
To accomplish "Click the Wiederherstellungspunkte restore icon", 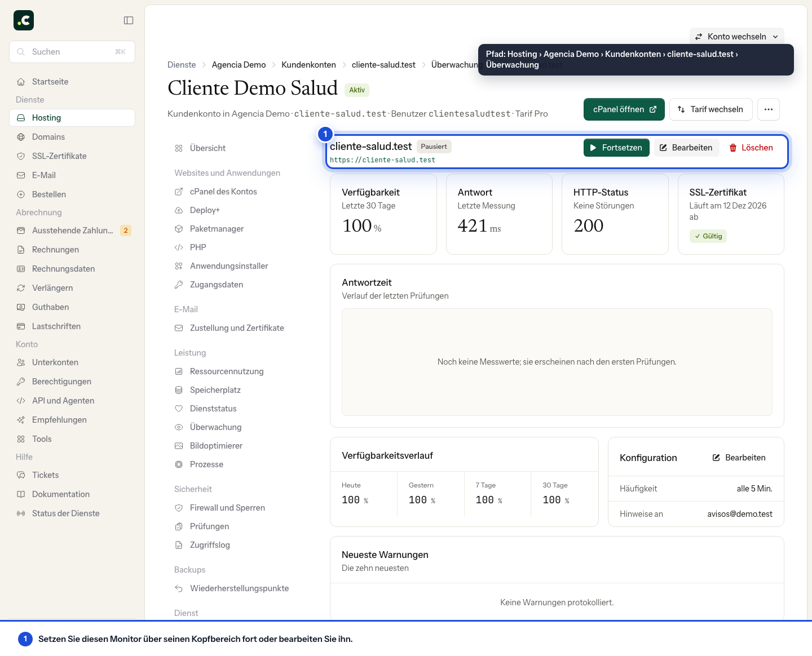I will coord(179,588).
